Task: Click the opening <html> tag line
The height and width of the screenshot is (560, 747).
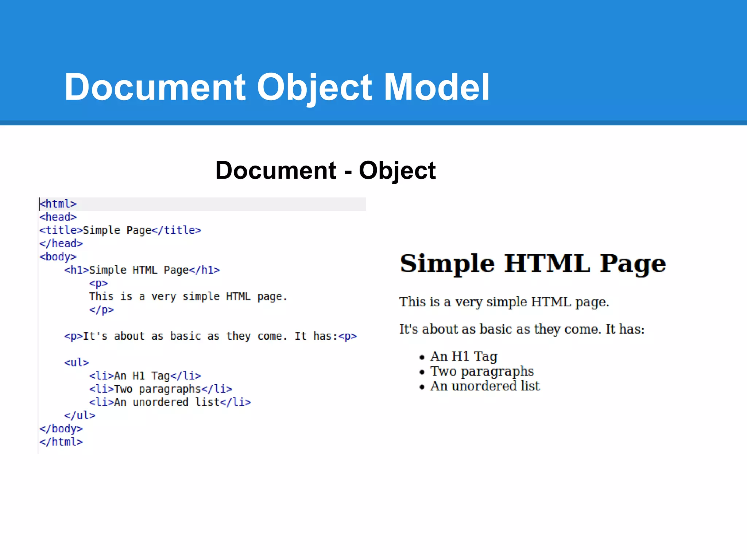Action: [x=58, y=204]
